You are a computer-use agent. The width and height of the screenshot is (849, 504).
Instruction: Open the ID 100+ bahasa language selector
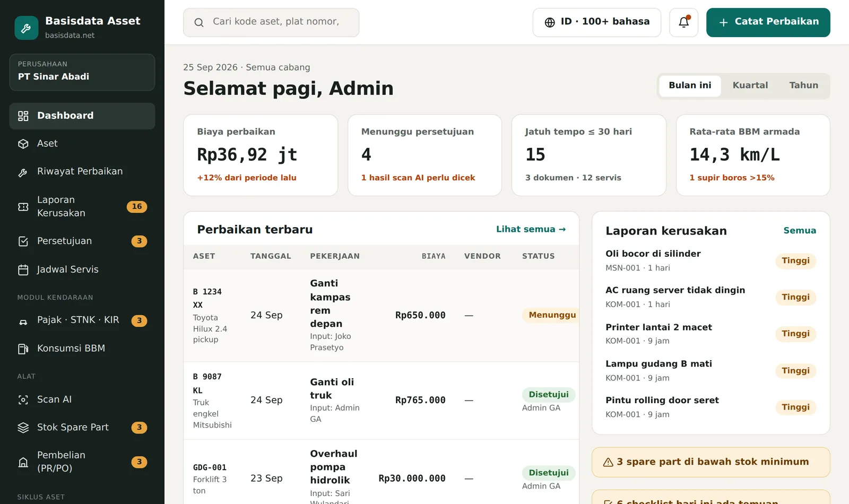pyautogui.click(x=597, y=22)
